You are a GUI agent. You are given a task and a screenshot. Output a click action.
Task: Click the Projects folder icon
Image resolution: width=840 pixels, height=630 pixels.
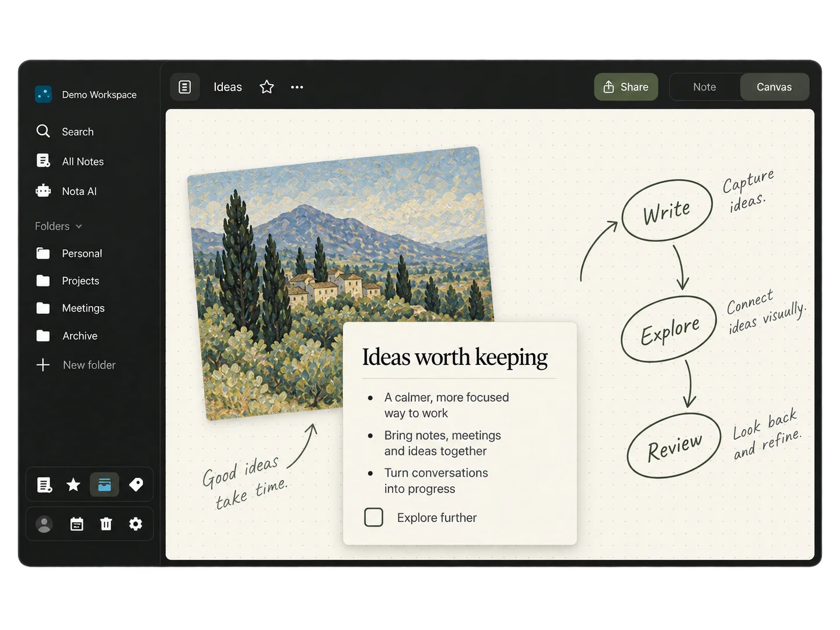[x=43, y=281]
